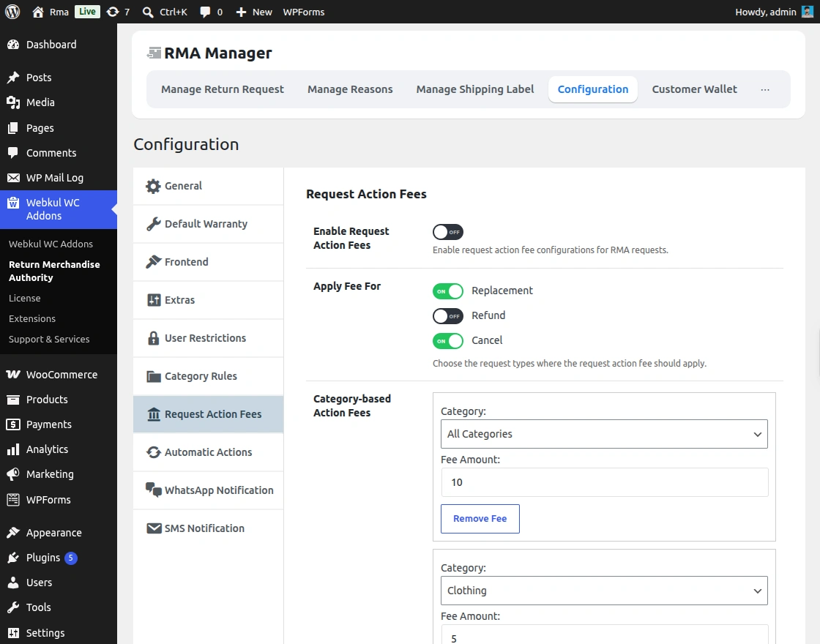Screen dimensions: 820x644
Task: Select the Request Action Fees section
Action: [x=208, y=414]
